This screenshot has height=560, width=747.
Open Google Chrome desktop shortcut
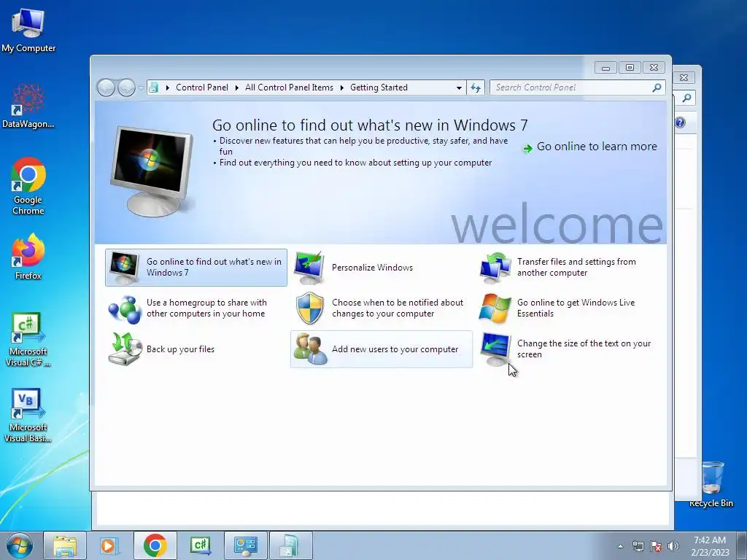click(x=28, y=186)
